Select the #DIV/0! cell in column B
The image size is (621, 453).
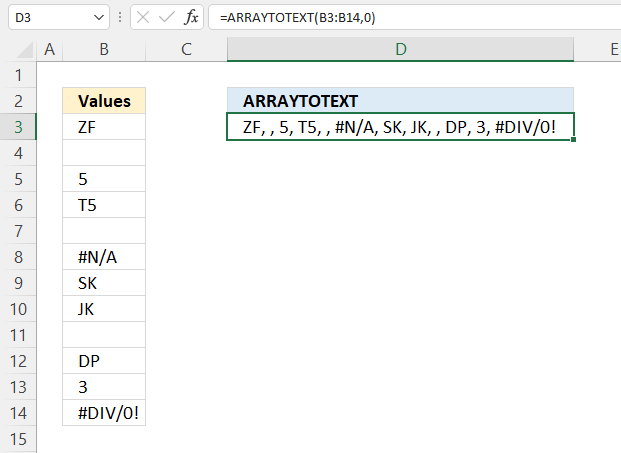click(104, 413)
